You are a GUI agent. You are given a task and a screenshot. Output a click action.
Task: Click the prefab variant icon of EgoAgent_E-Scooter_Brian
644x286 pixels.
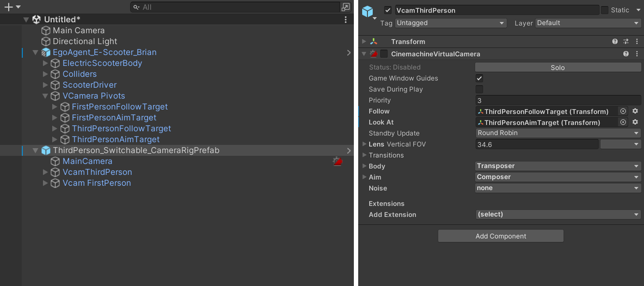pyautogui.click(x=46, y=52)
